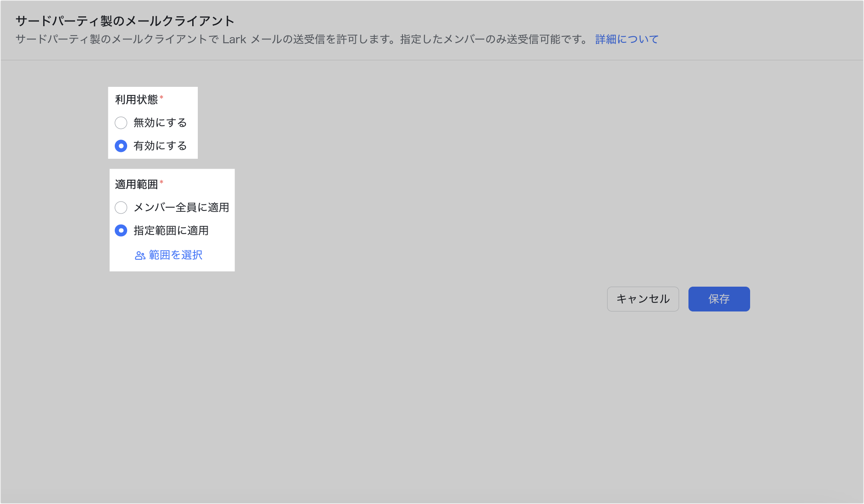Open the 範囲を選択 link
This screenshot has width=864, height=504.
tap(176, 255)
